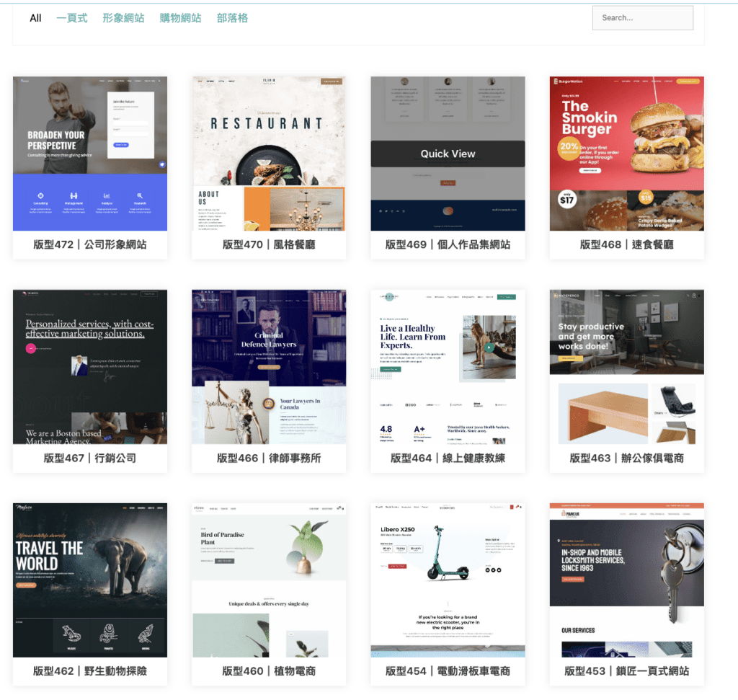Select the Travel The World template thumbnail
Screen dimensions: 738x700
click(90, 580)
